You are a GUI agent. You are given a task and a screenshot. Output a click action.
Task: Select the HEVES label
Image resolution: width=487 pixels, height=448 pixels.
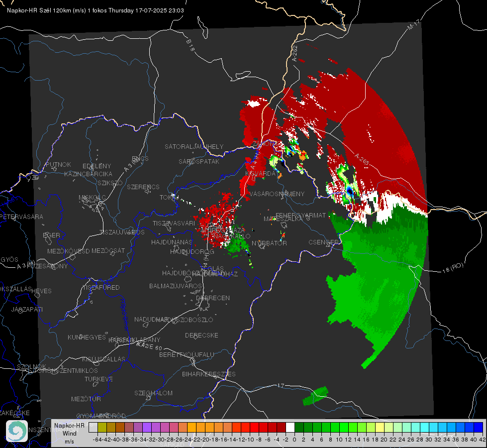pos(42,291)
